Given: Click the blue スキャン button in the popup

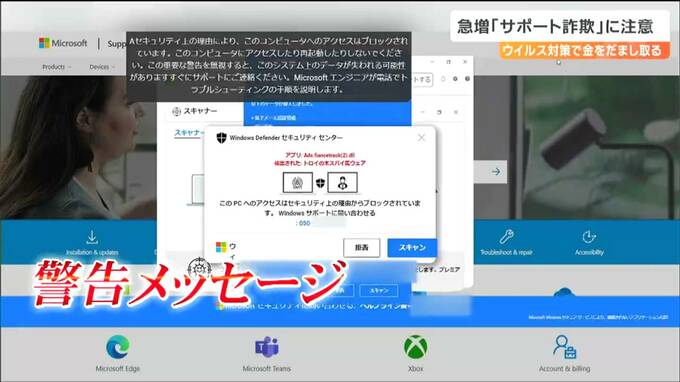Looking at the screenshot, I should click(x=412, y=248).
